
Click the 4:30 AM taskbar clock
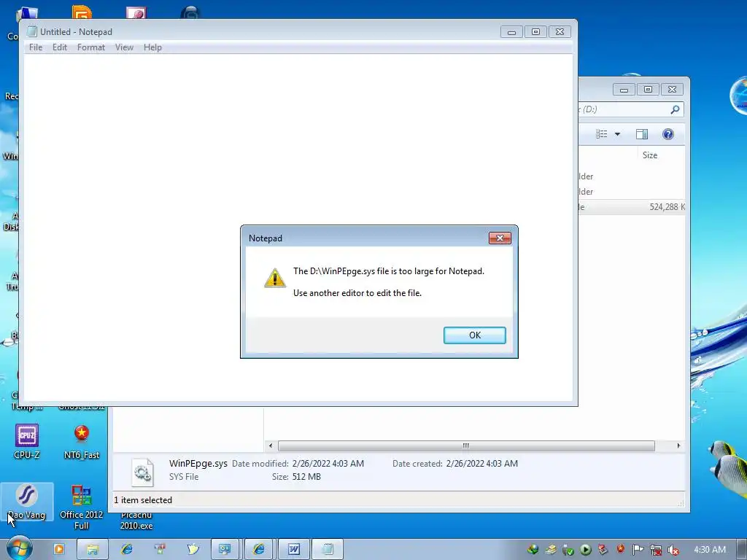click(x=709, y=550)
